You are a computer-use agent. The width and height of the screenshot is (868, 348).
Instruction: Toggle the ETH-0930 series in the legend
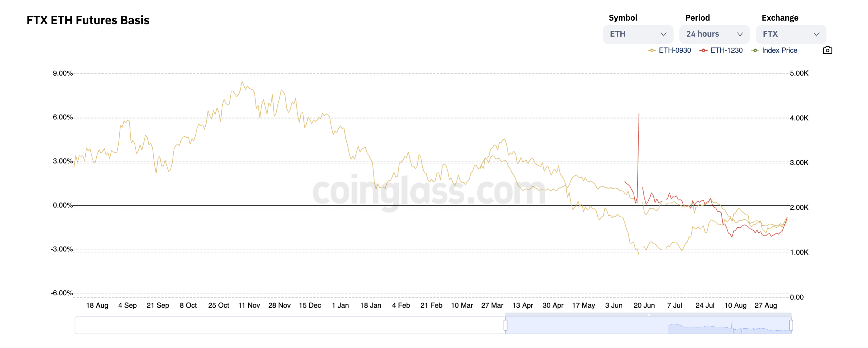[x=670, y=50]
